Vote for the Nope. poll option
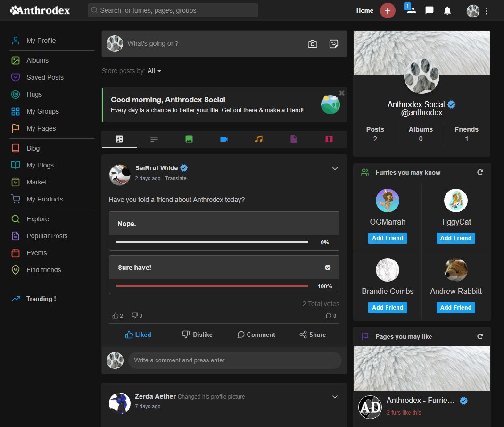This screenshot has height=427, width=504. (x=224, y=224)
